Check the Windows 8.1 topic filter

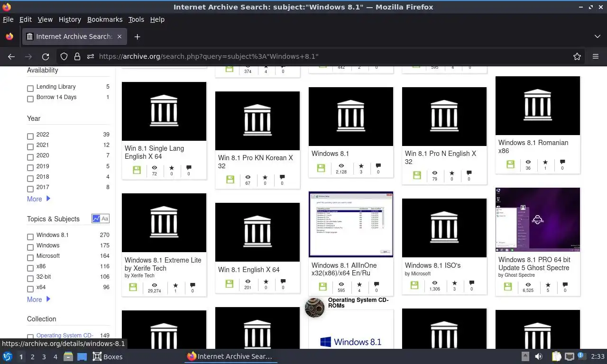pyautogui.click(x=30, y=237)
